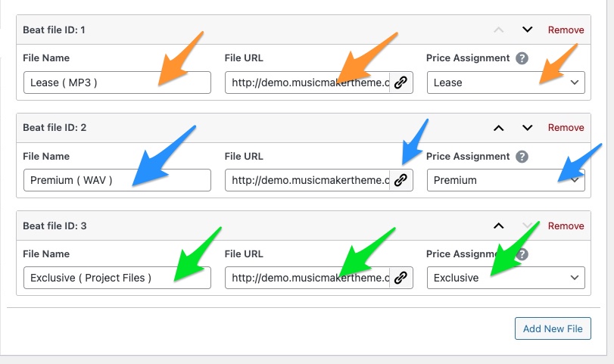This screenshot has width=614, height=364.
Task: Open the Premium price assignment dropdown
Action: click(506, 180)
